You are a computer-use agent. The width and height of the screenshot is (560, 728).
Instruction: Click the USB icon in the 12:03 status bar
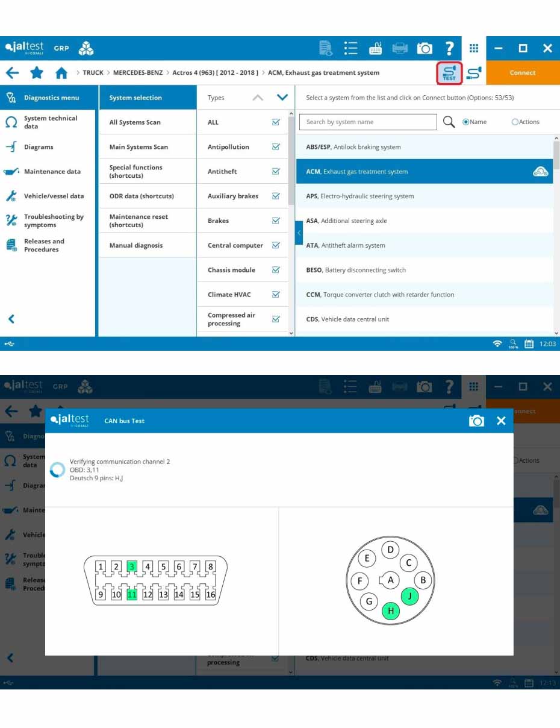point(8,344)
